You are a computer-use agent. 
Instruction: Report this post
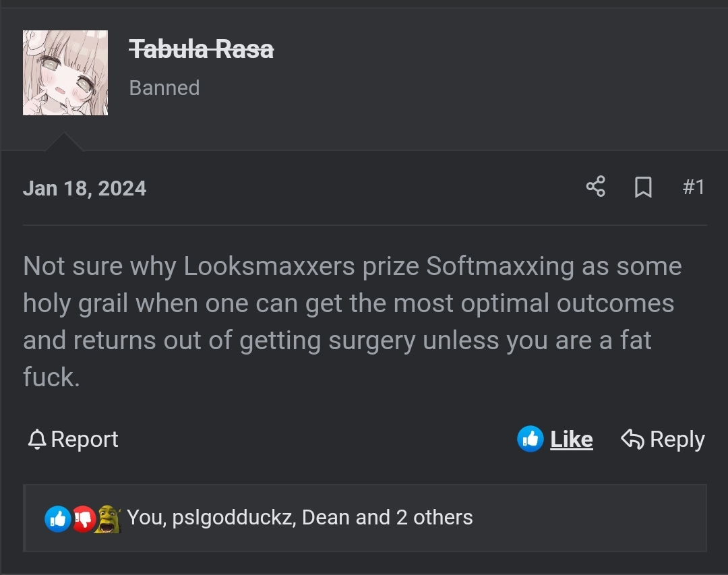[x=83, y=440]
